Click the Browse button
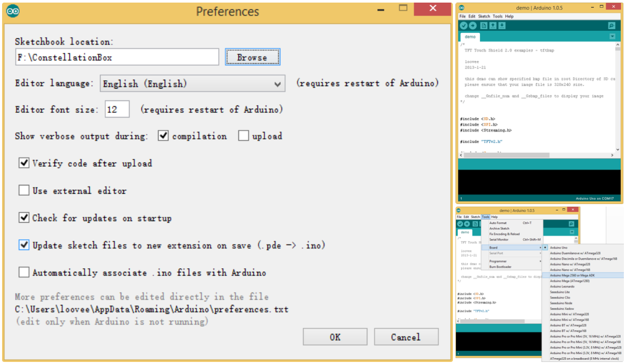 pos(252,57)
